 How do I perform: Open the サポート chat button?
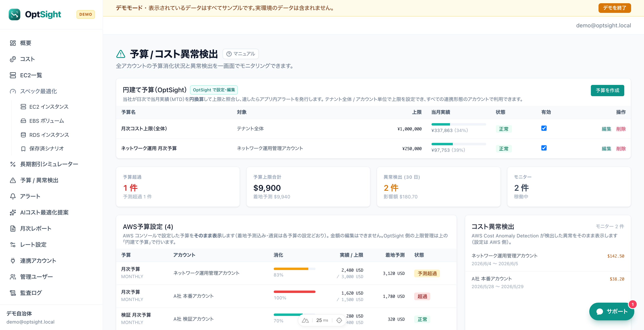[x=612, y=311]
